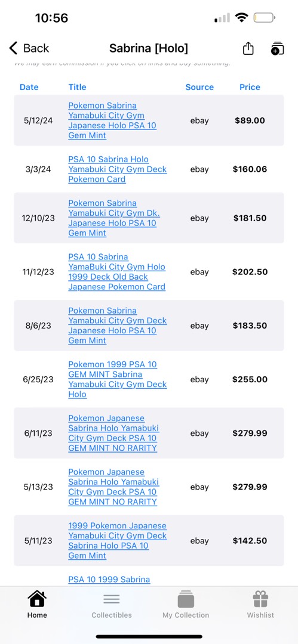
Task: Open the 6/25/23 Pokemon 1999 PSA 10 listing
Action: point(118,379)
